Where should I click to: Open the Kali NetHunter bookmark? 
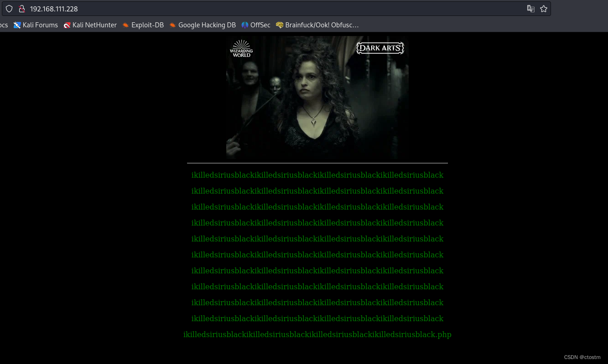tap(90, 25)
